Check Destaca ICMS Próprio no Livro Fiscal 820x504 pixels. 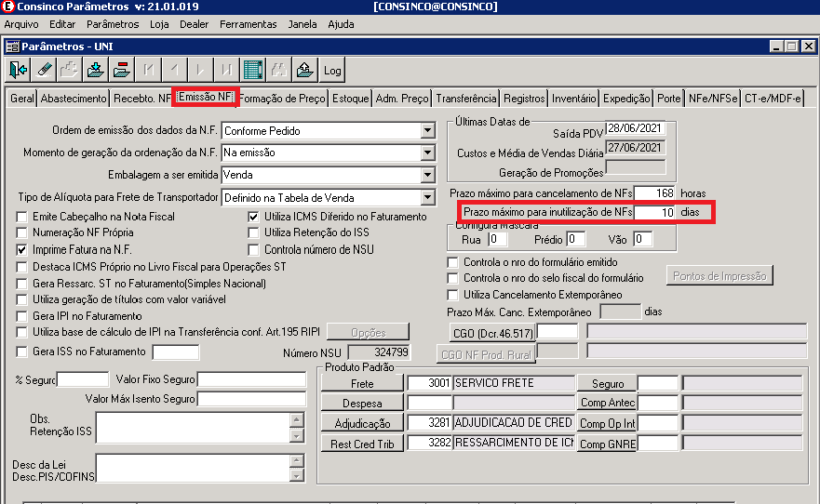(22, 267)
